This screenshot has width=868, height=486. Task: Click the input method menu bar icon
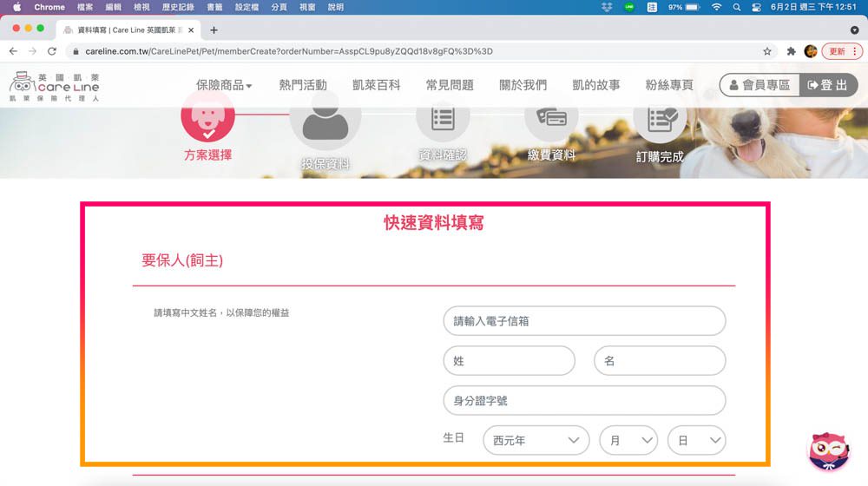tap(652, 7)
